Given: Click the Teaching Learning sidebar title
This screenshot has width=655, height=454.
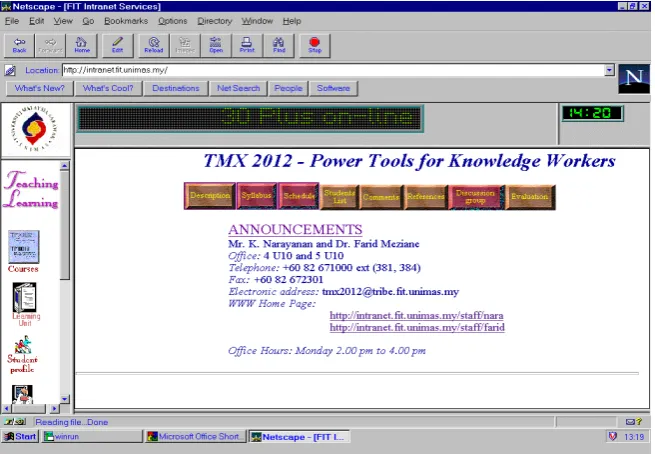Looking at the screenshot, I should click(31, 190).
